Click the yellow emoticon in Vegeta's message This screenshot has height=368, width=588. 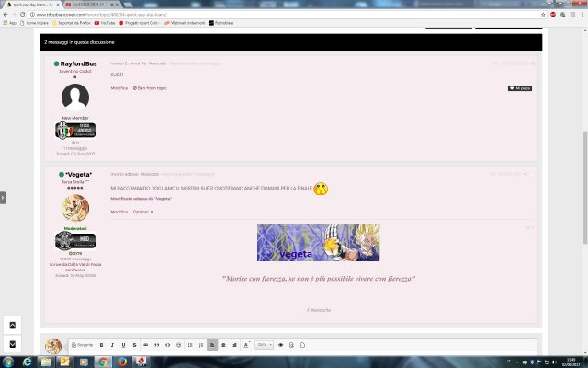[x=321, y=189]
